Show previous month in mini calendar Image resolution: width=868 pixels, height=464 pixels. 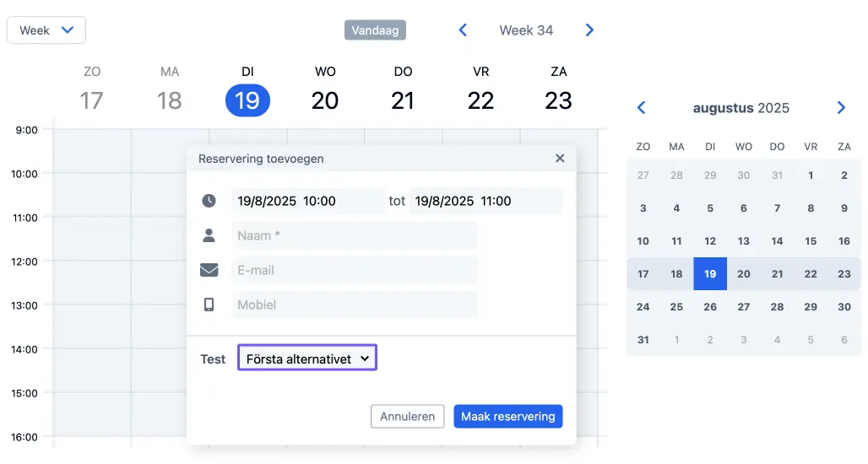tap(641, 107)
